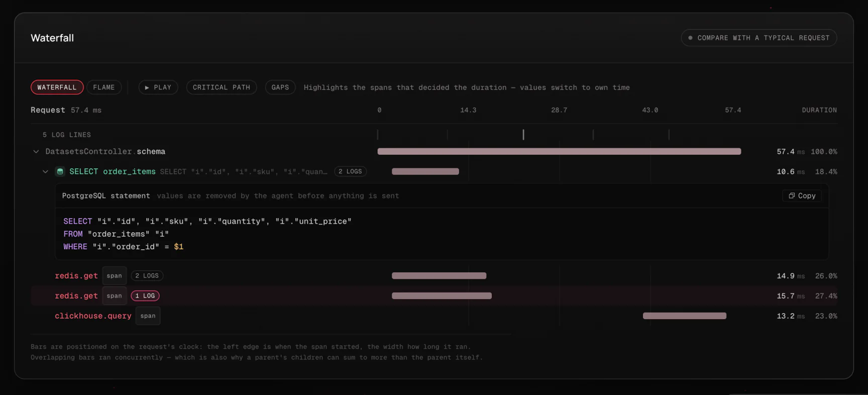
Task: Enable Compare with a typical request
Action: (x=758, y=38)
